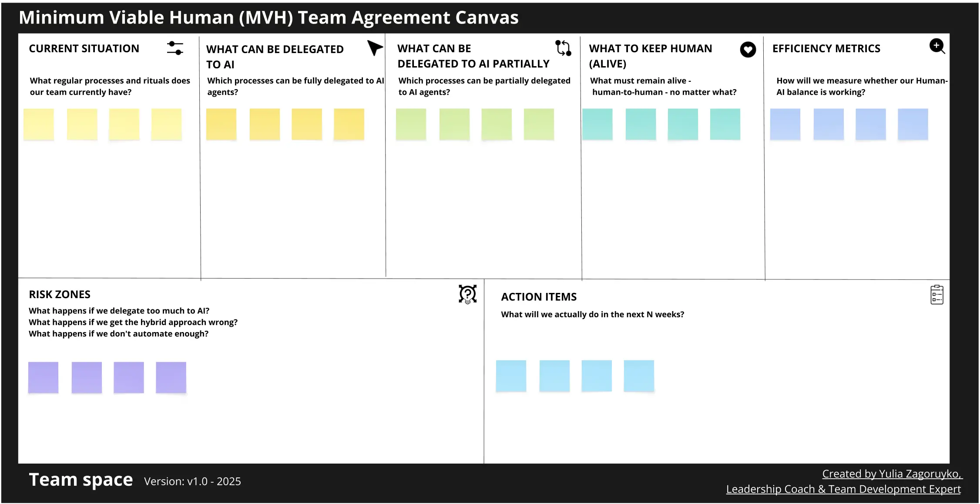Click the heart icon beside Keep Human

748,50
